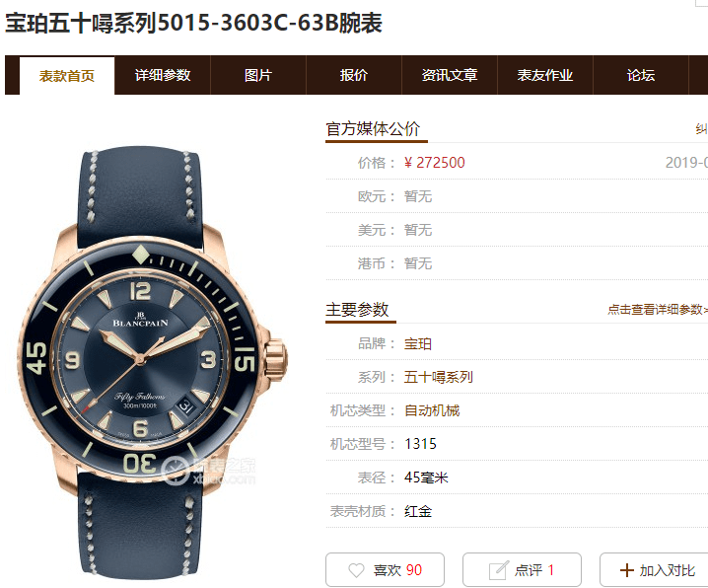Open the 表款首页 tab
This screenshot has height=588, width=708.
(67, 75)
